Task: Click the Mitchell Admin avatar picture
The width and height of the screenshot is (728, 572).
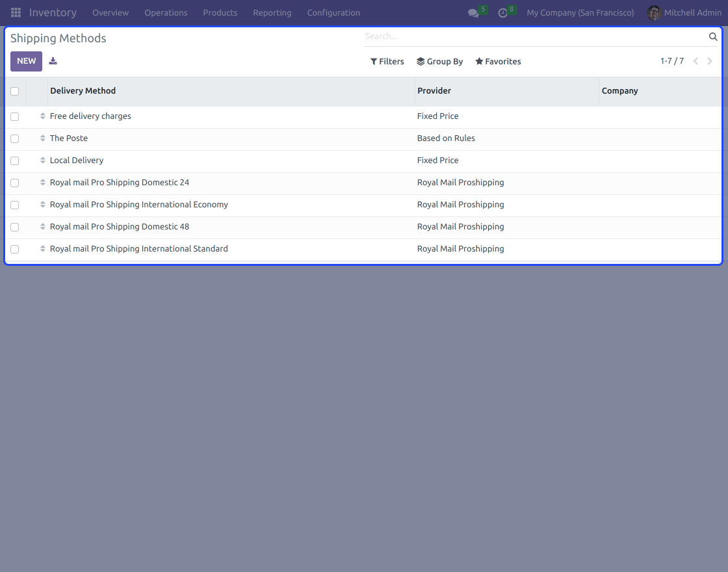Action: coord(654,12)
